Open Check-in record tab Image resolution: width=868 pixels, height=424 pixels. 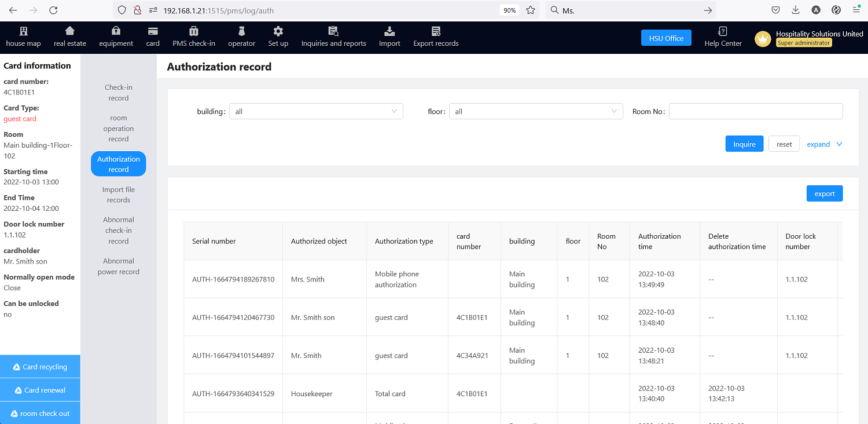(119, 93)
